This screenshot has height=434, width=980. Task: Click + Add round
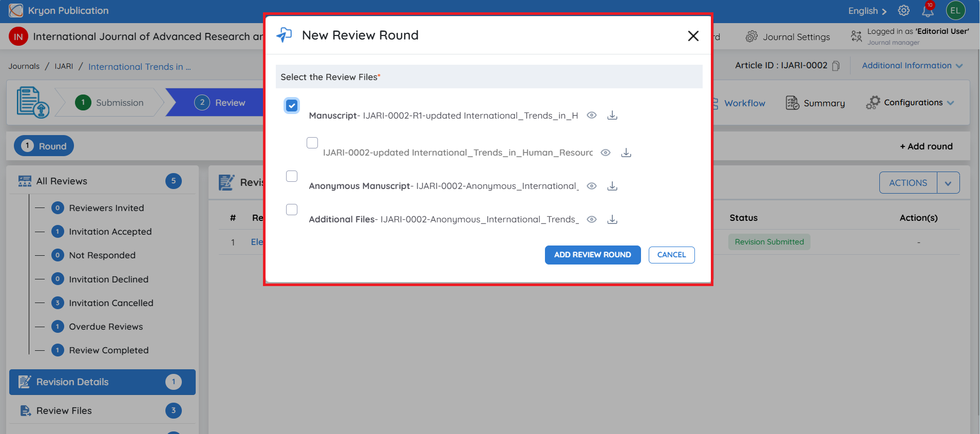point(926,146)
